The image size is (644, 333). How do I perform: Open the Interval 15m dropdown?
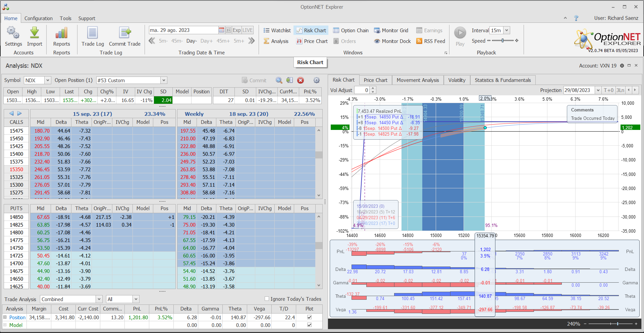[506, 31]
